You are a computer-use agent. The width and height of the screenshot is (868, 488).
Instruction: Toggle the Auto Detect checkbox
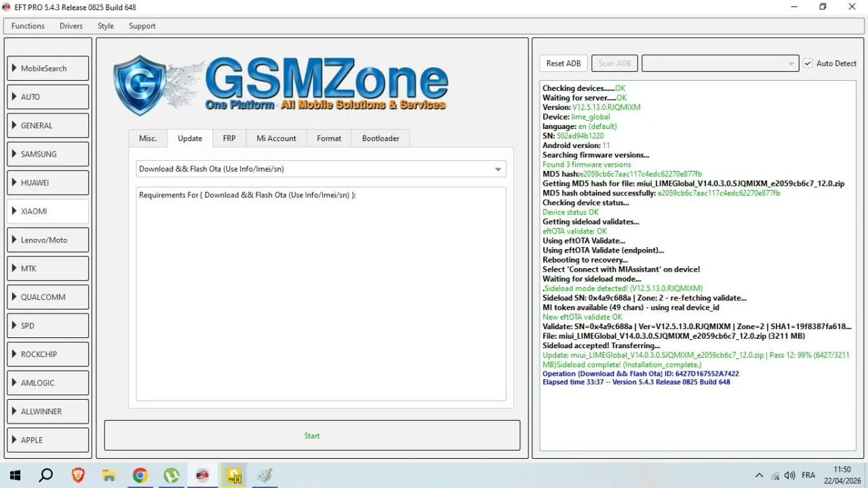[808, 63]
